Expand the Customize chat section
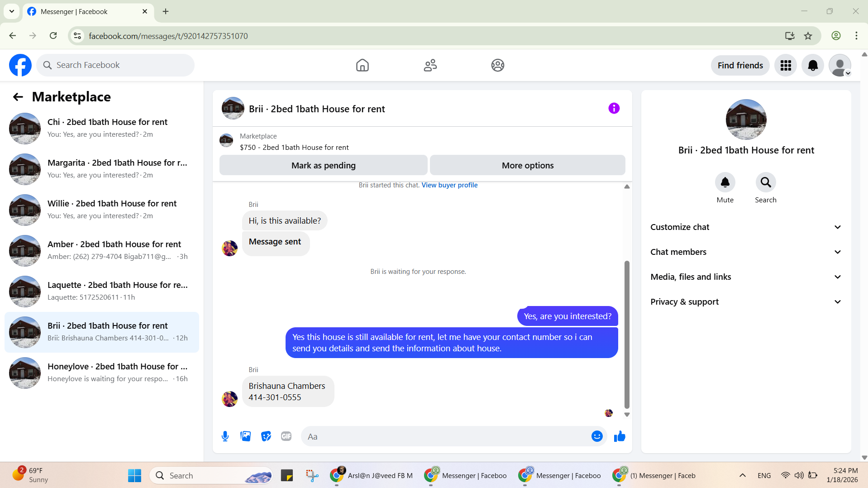The image size is (868, 488). (746, 227)
